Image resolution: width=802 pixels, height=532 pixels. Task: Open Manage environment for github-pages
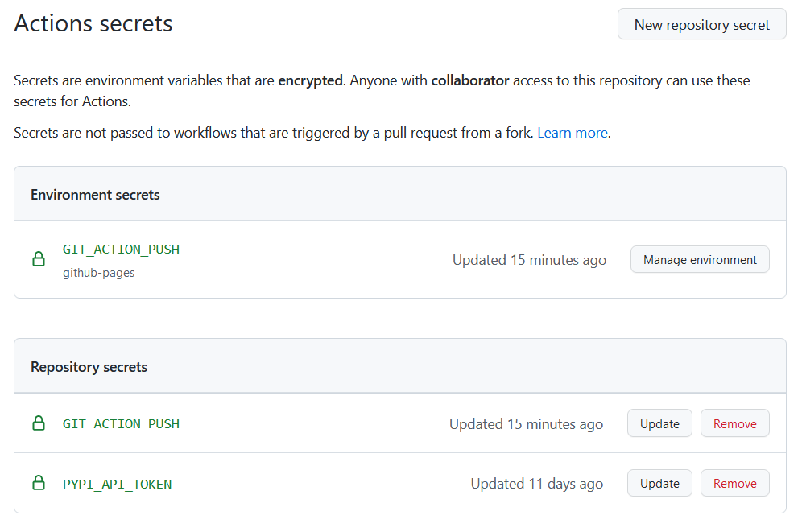tap(700, 260)
